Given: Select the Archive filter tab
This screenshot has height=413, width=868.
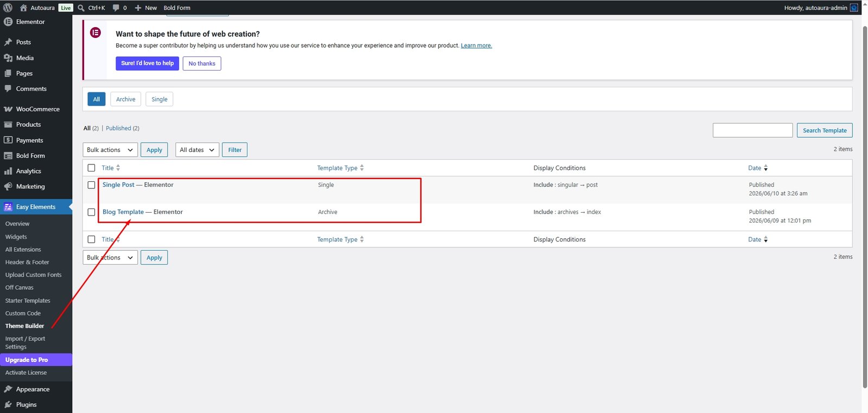Looking at the screenshot, I should click(x=126, y=99).
